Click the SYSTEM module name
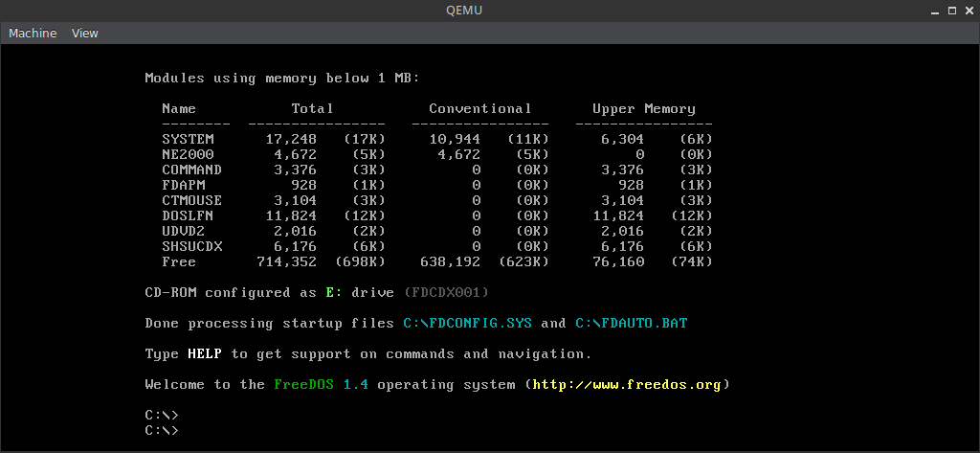The image size is (980, 453). click(188, 140)
